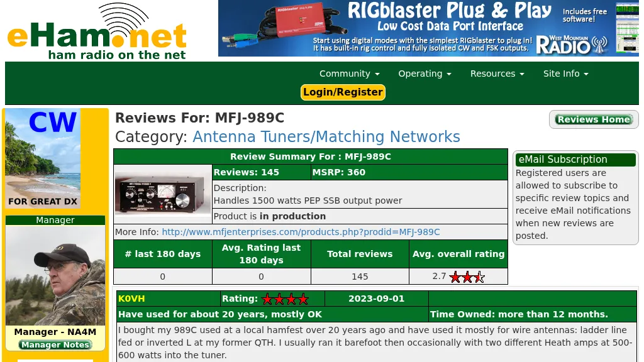Select 'Handles 1500 watts PEP SSB output power'
Screen dimensions: 644x362
click(x=308, y=200)
